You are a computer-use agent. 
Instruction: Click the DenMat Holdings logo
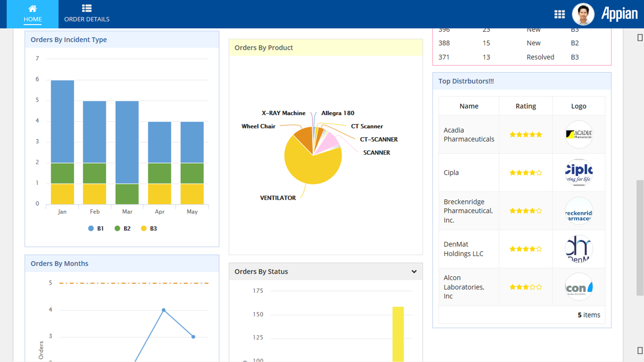[x=579, y=249]
